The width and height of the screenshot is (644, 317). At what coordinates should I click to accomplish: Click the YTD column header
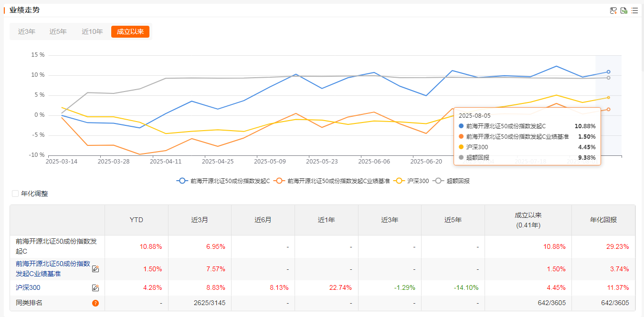click(137, 220)
